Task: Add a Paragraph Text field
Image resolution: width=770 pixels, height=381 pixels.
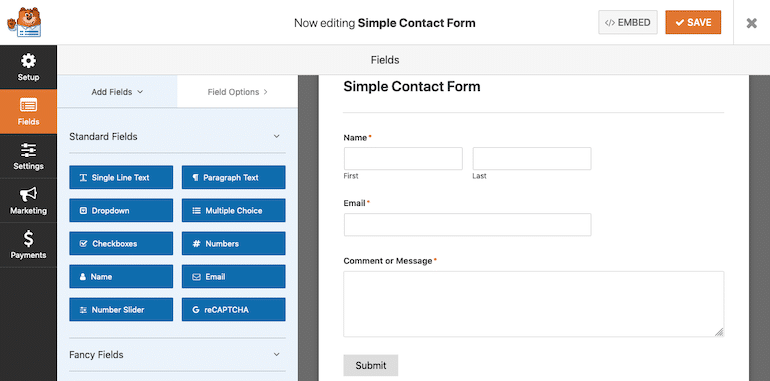Action: 233,177
